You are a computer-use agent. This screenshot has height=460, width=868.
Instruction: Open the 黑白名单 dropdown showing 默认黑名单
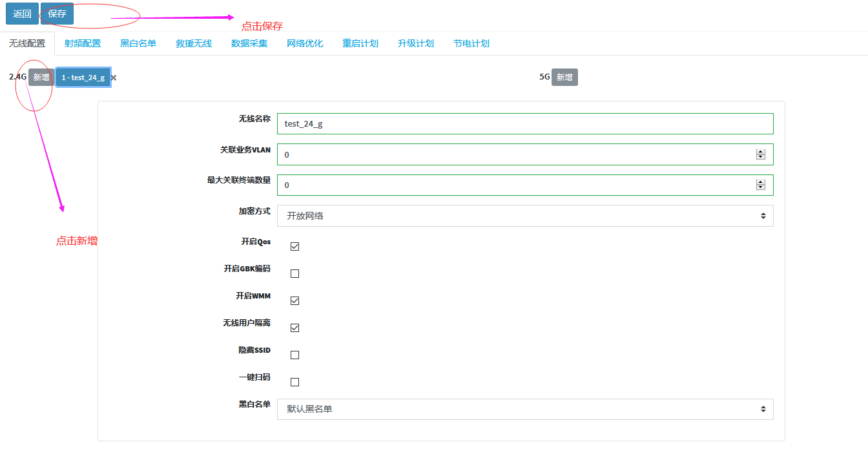pos(524,409)
